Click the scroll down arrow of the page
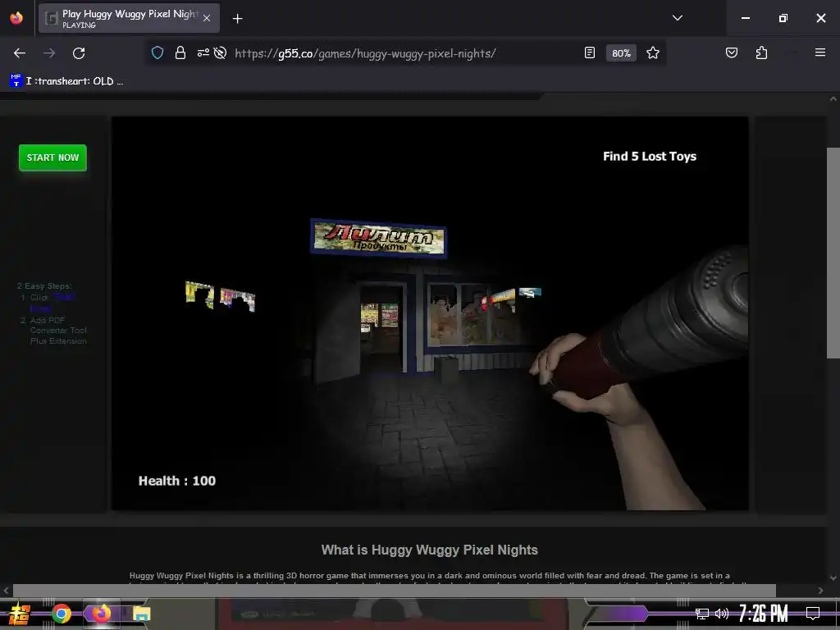This screenshot has height=630, width=840. tap(833, 577)
